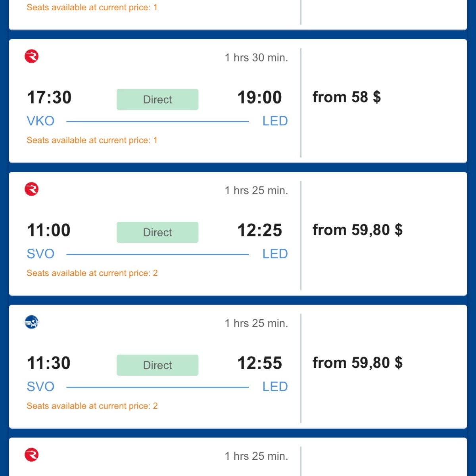476x476 pixels.
Task: Choose 59,80 $ fare for 11:00 flight
Action: click(x=357, y=230)
